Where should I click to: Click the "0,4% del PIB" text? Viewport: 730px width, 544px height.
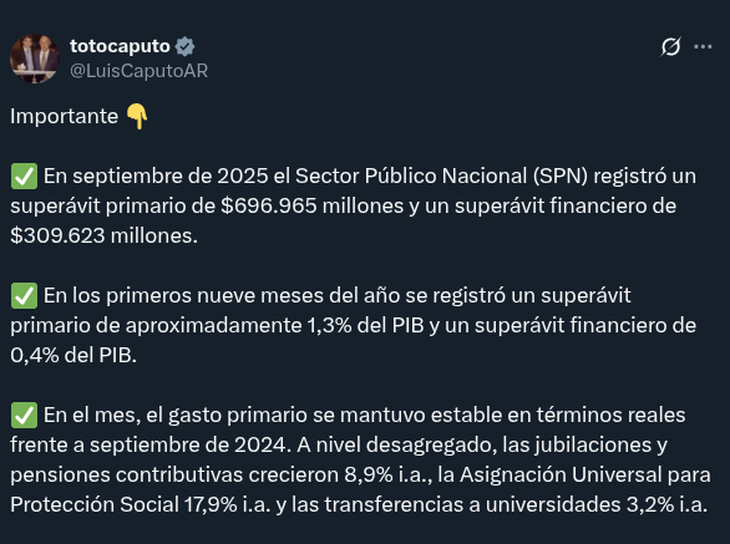tap(70, 354)
